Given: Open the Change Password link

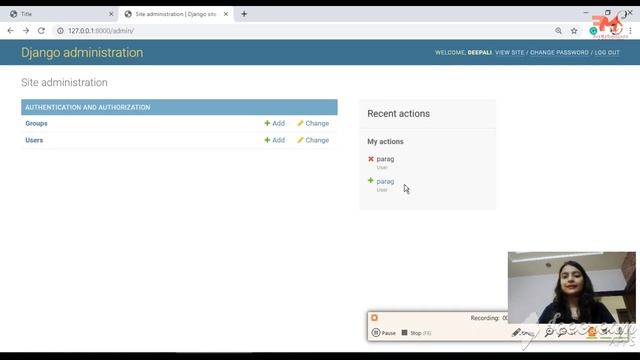Looking at the screenshot, I should coord(559,52).
